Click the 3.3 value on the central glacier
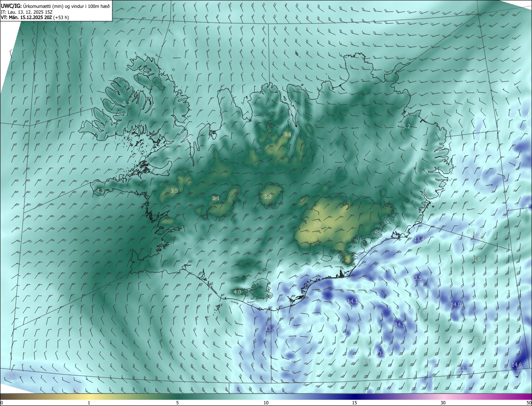This screenshot has width=532, height=406. point(268,196)
